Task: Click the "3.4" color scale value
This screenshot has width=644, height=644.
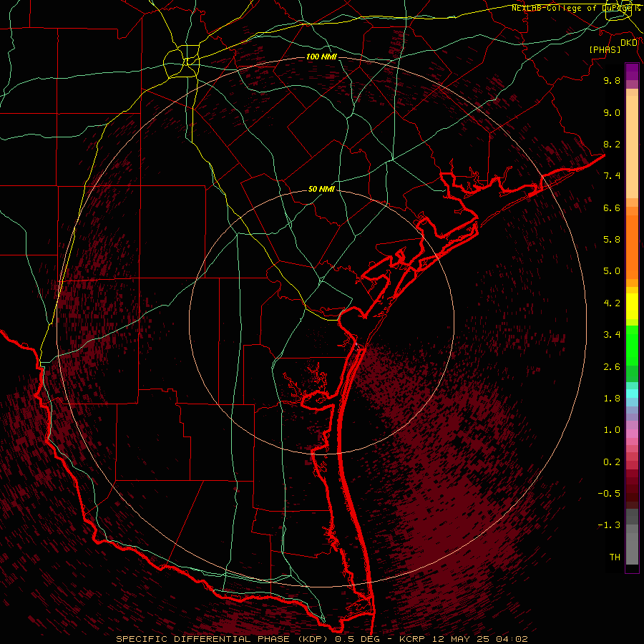Action: pyautogui.click(x=612, y=335)
